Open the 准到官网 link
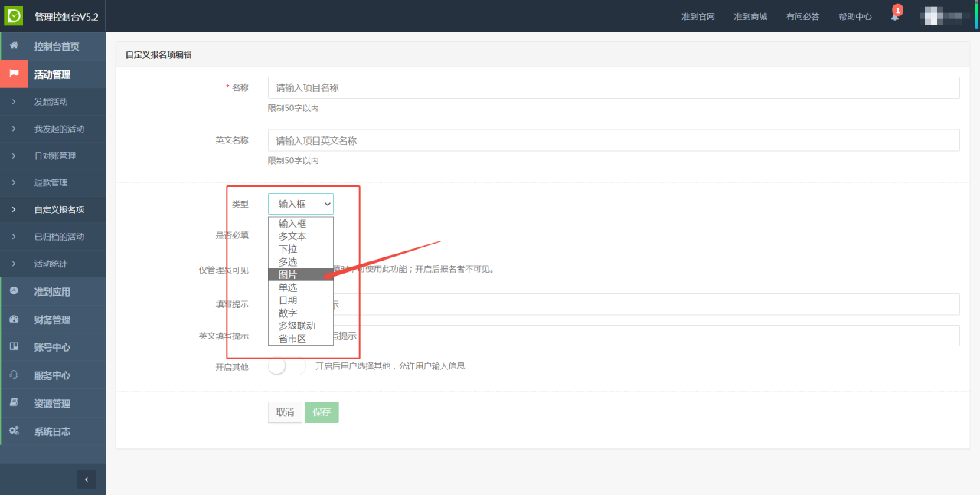The width and height of the screenshot is (980, 495). pos(698,16)
